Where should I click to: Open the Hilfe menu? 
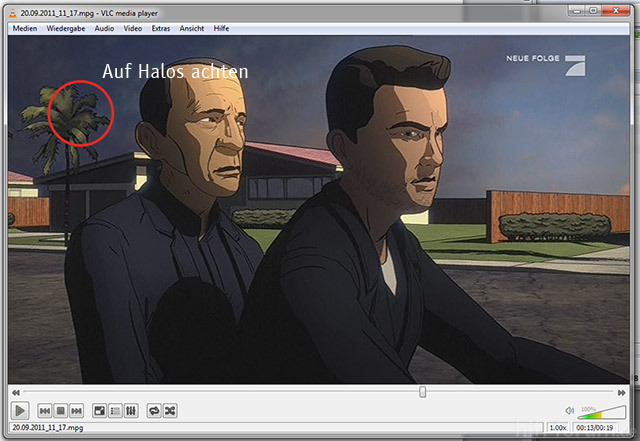[221, 29]
